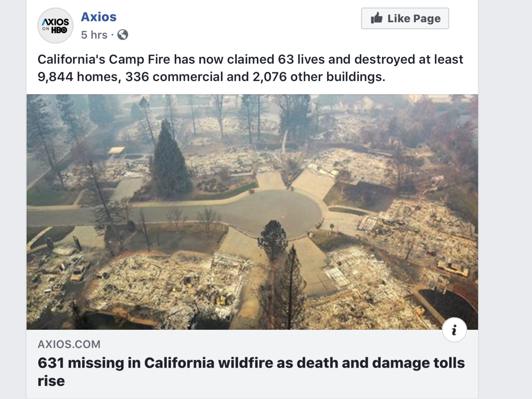
Task: Click the Axios on HBO profile picture
Action: click(x=55, y=26)
